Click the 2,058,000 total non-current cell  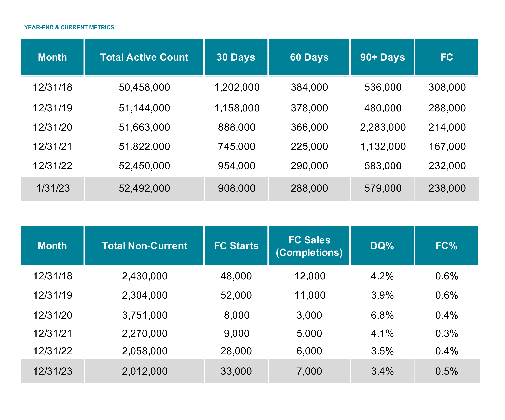tap(145, 351)
